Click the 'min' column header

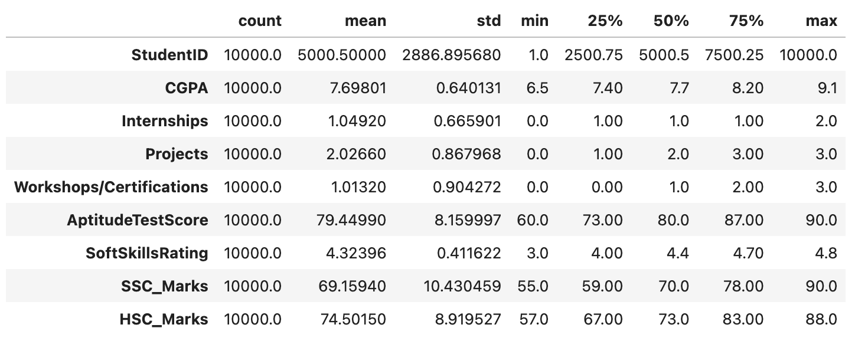tap(534, 21)
